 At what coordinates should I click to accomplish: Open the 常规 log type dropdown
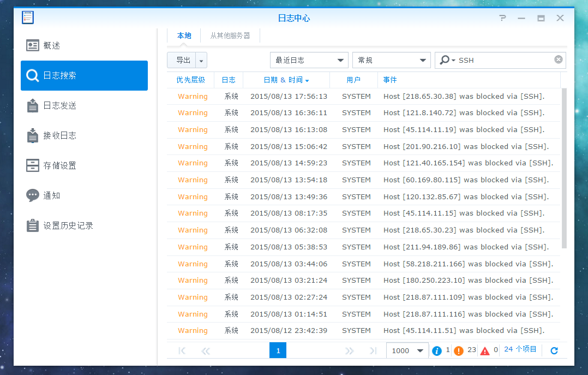coord(391,60)
